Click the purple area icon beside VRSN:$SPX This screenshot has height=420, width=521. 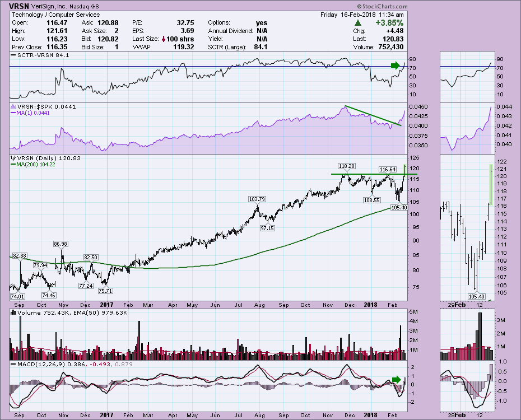click(x=13, y=106)
